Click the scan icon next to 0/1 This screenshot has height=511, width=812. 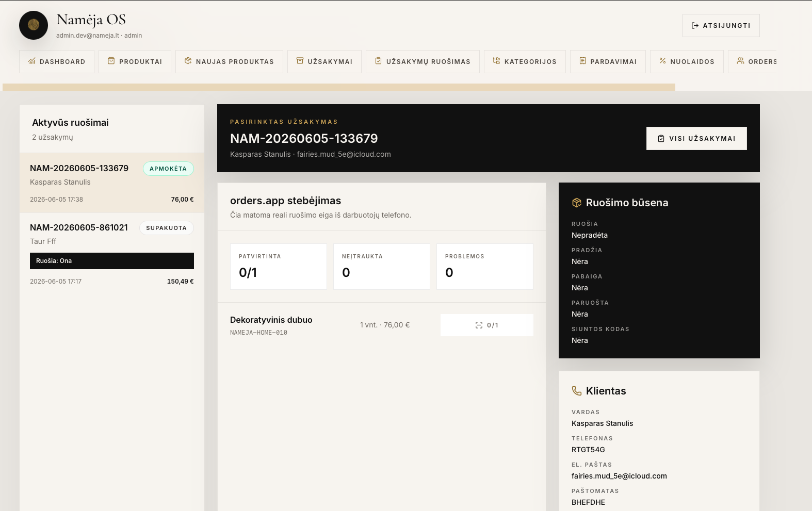pyautogui.click(x=479, y=325)
